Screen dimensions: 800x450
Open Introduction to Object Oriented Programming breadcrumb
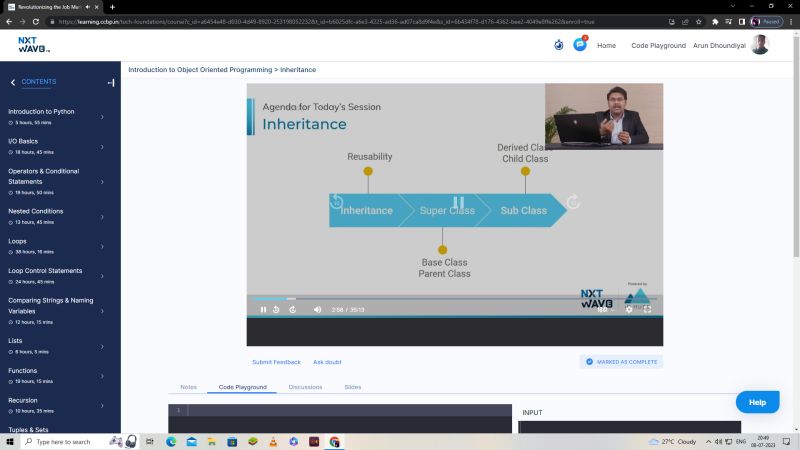click(200, 69)
